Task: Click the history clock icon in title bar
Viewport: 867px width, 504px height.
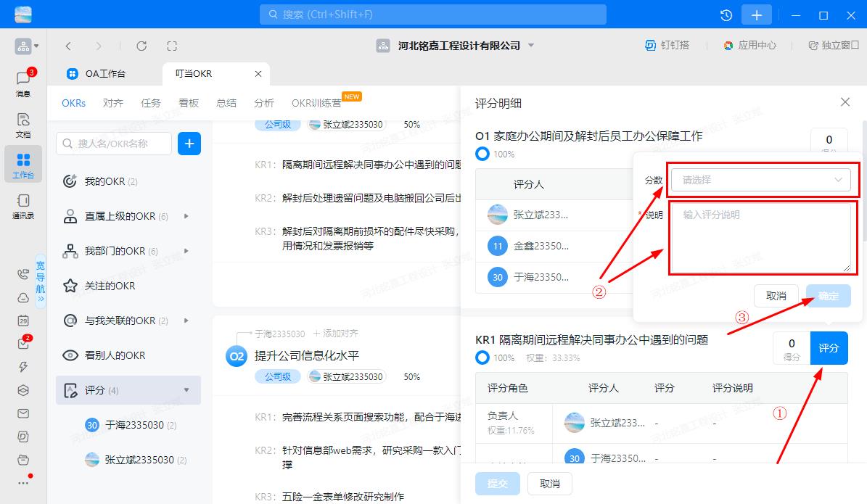Action: tap(726, 15)
